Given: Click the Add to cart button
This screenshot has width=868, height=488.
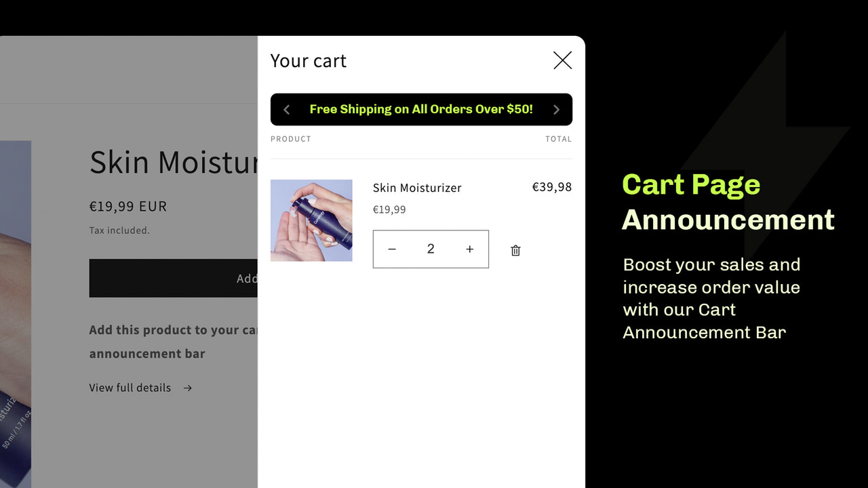Looking at the screenshot, I should (x=173, y=278).
